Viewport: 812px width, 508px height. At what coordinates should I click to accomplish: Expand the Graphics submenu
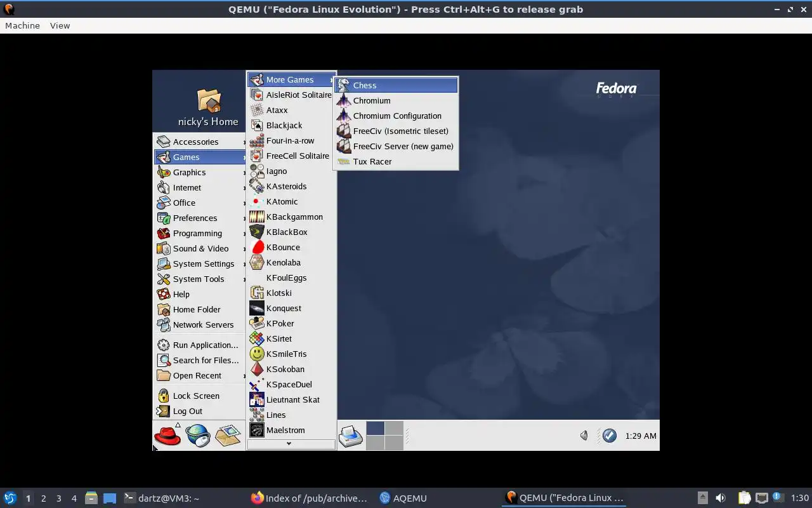tap(200, 172)
